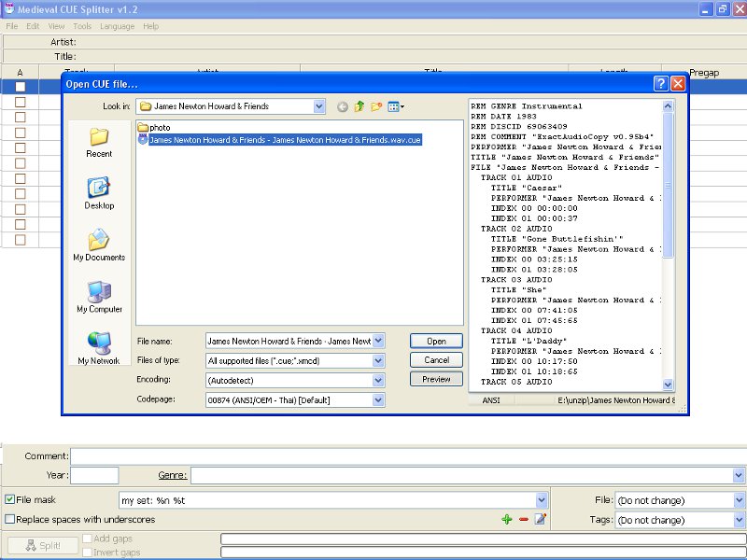Toggle the Invert gaps checkbox
This screenshot has width=747, height=560.
point(87,553)
